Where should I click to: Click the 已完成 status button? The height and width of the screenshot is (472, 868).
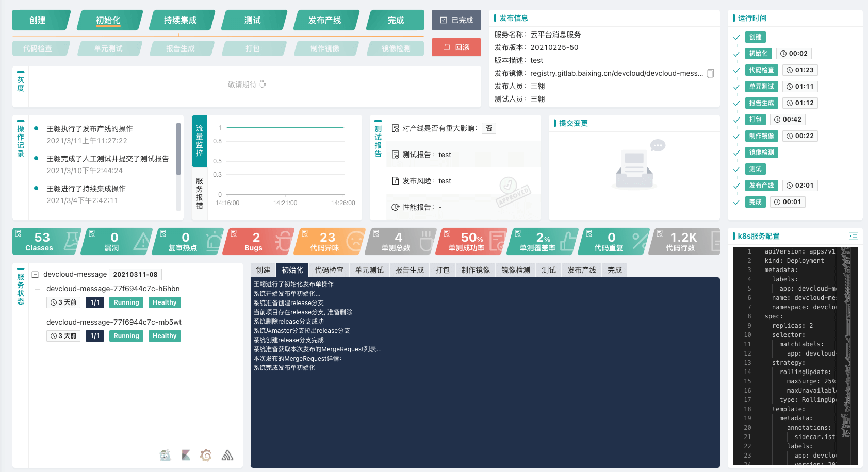click(x=456, y=20)
